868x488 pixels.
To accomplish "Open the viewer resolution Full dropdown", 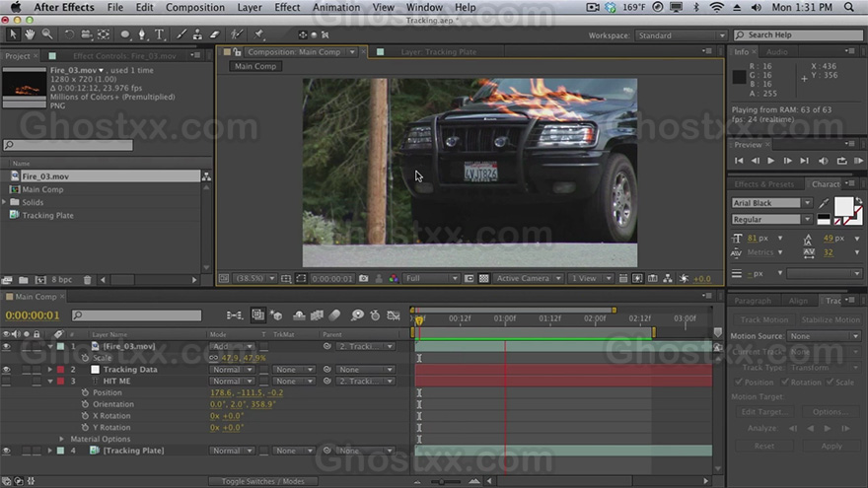I will 431,278.
